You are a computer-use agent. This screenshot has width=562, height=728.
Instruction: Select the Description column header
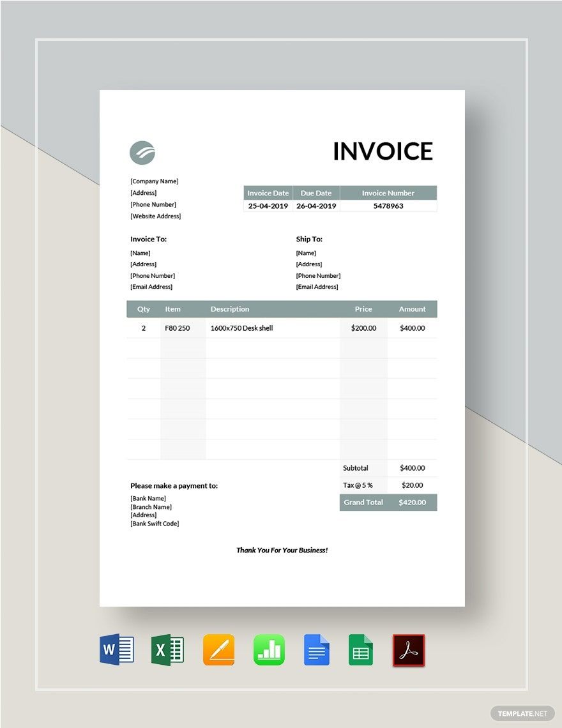click(x=230, y=309)
